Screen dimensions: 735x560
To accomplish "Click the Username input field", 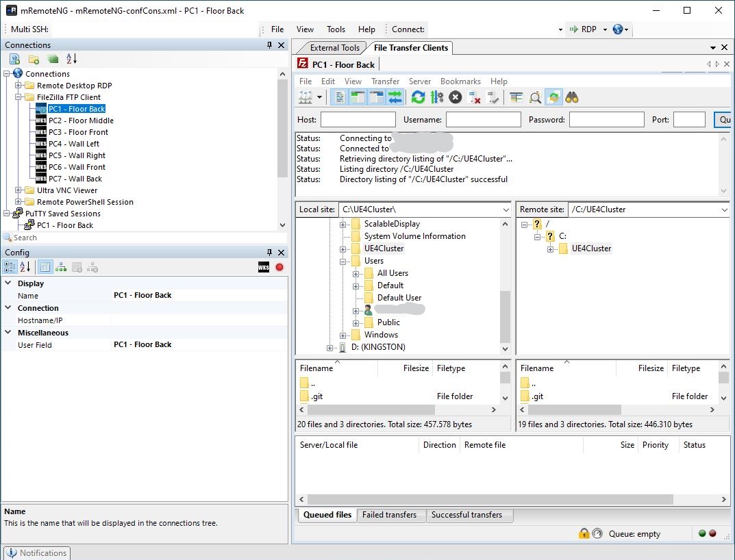I will pyautogui.click(x=484, y=120).
